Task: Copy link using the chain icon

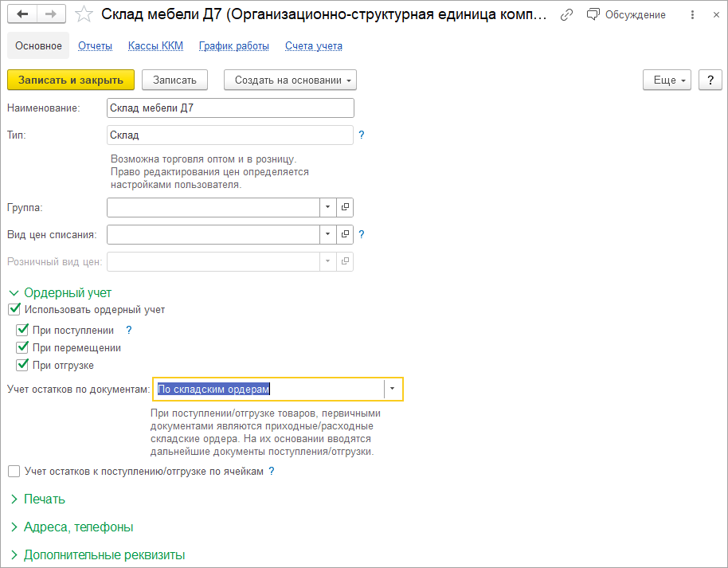Action: [566, 15]
